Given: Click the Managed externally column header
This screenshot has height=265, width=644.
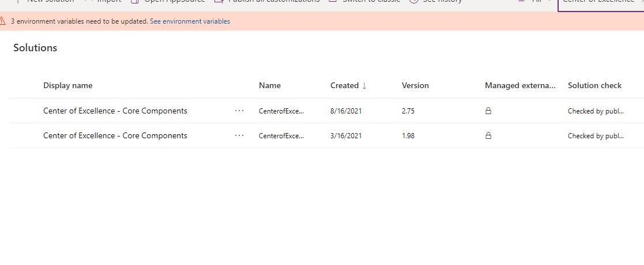Looking at the screenshot, I should [x=521, y=85].
